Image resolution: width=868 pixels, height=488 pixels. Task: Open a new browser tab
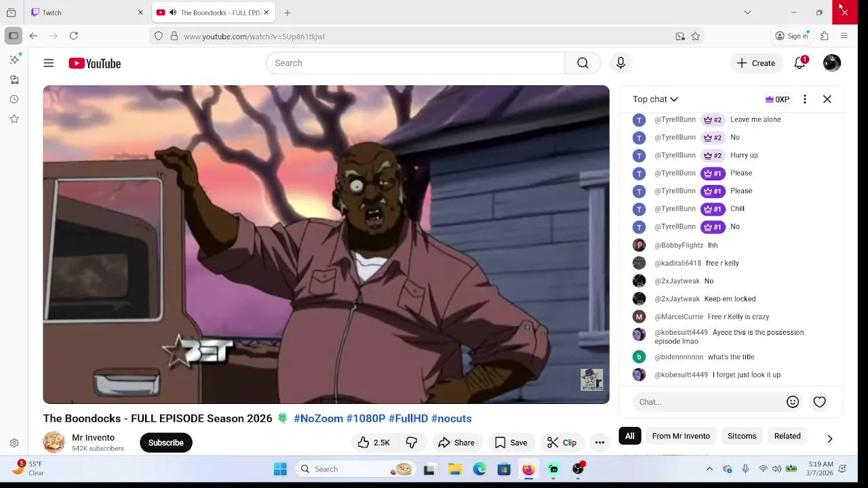tap(288, 12)
